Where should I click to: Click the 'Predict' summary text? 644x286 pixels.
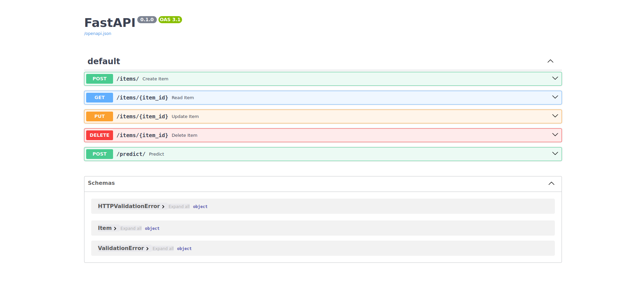click(x=156, y=154)
